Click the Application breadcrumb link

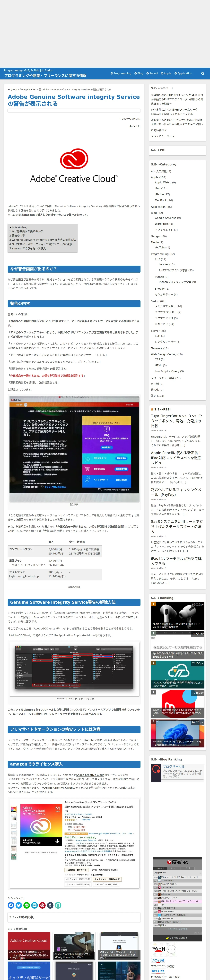30,90
